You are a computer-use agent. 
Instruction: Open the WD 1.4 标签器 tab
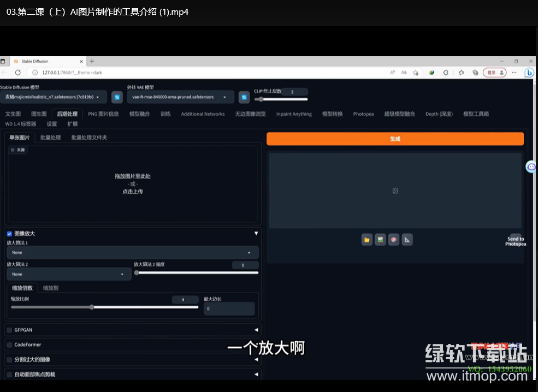21,124
